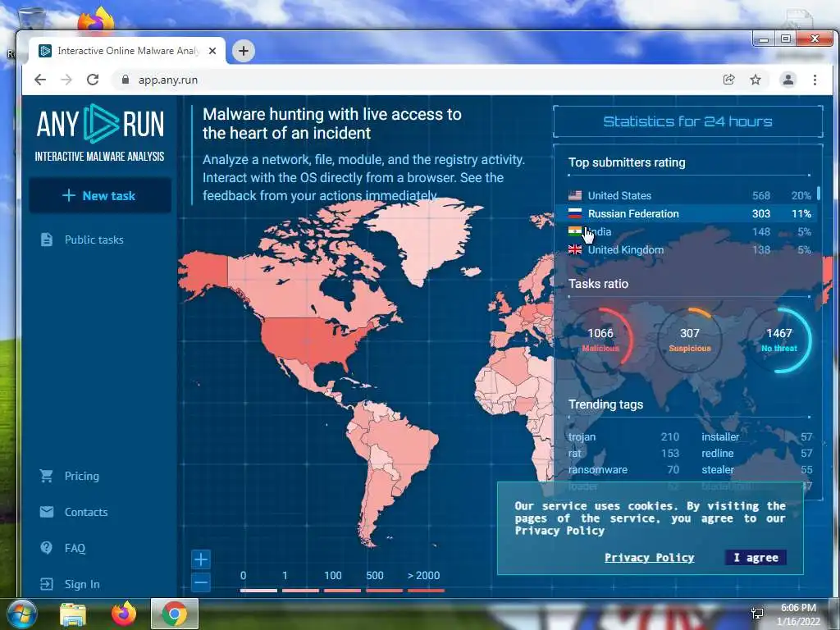This screenshot has height=630, width=840.
Task: Click the 500 legend color bar
Action: [x=384, y=591]
